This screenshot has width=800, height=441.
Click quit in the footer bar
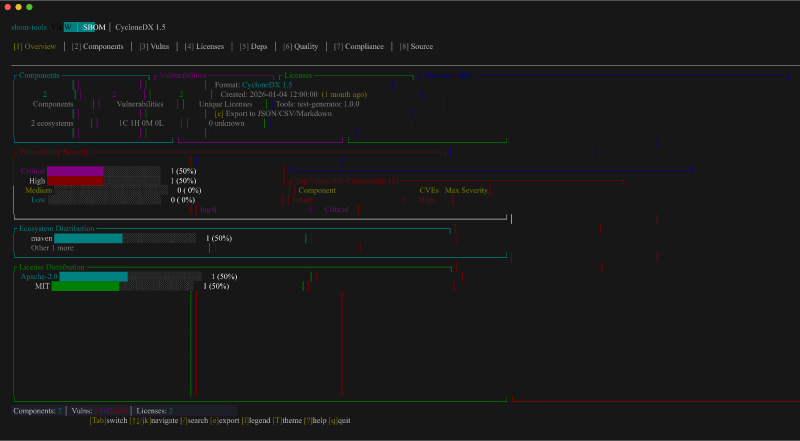pyautogui.click(x=340, y=421)
